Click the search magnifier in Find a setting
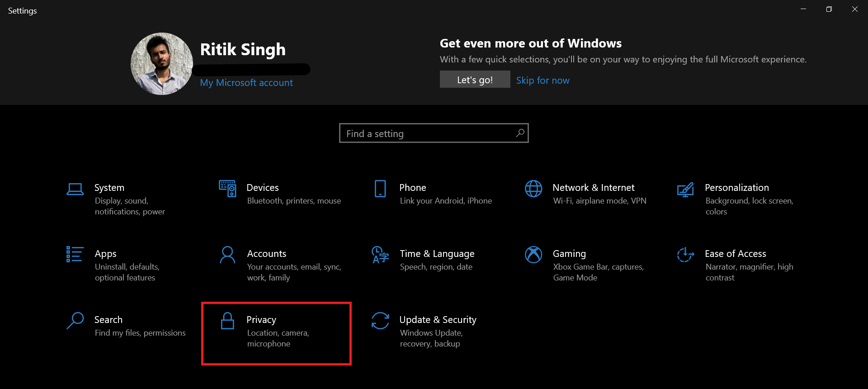The image size is (868, 389). (519, 133)
